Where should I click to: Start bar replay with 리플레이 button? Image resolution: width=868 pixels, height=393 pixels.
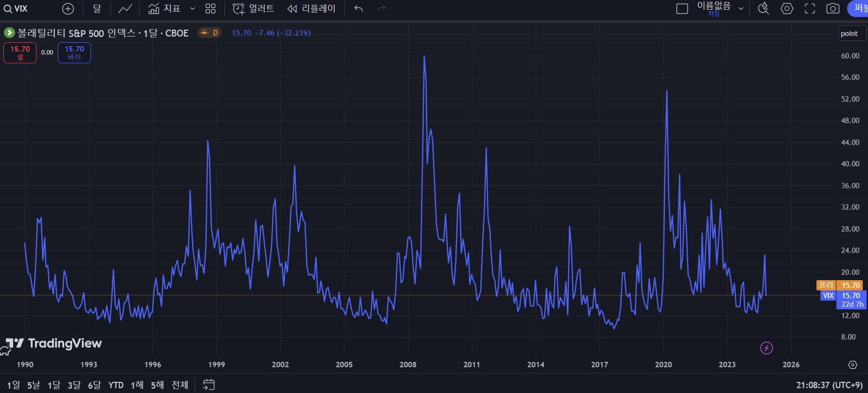click(311, 9)
